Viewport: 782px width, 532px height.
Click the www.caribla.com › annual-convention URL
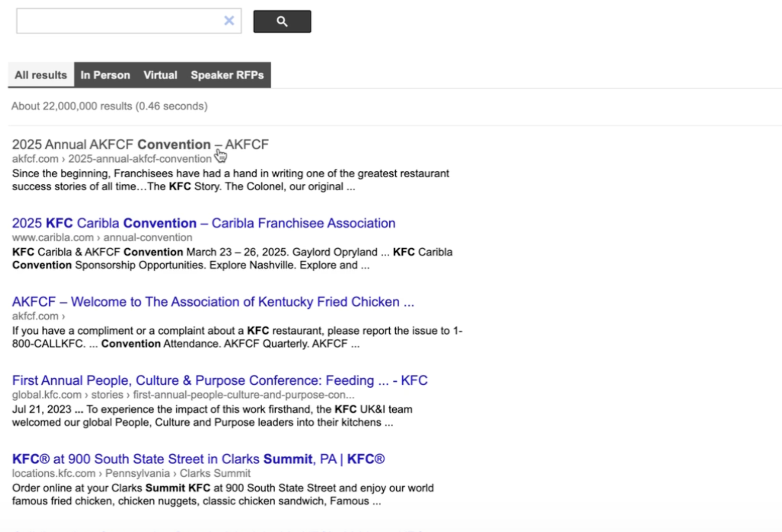point(102,237)
